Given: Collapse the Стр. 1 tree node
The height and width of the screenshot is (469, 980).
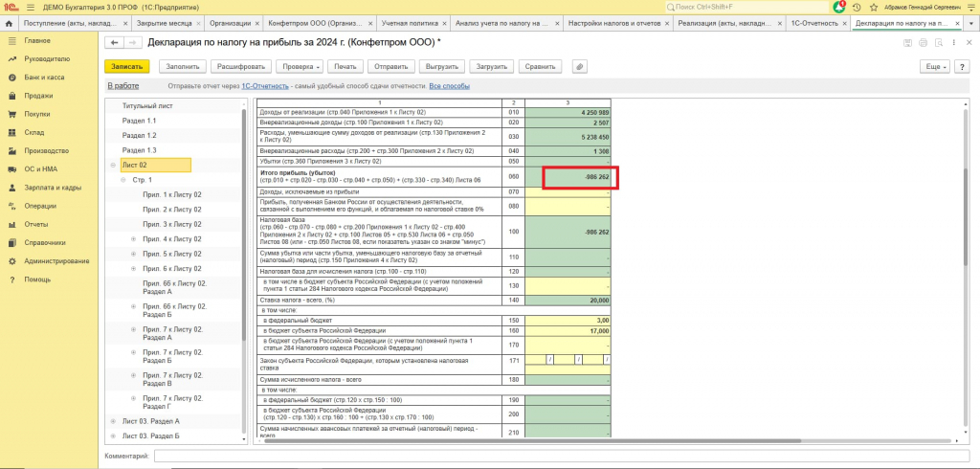Looking at the screenshot, I should (123, 180).
